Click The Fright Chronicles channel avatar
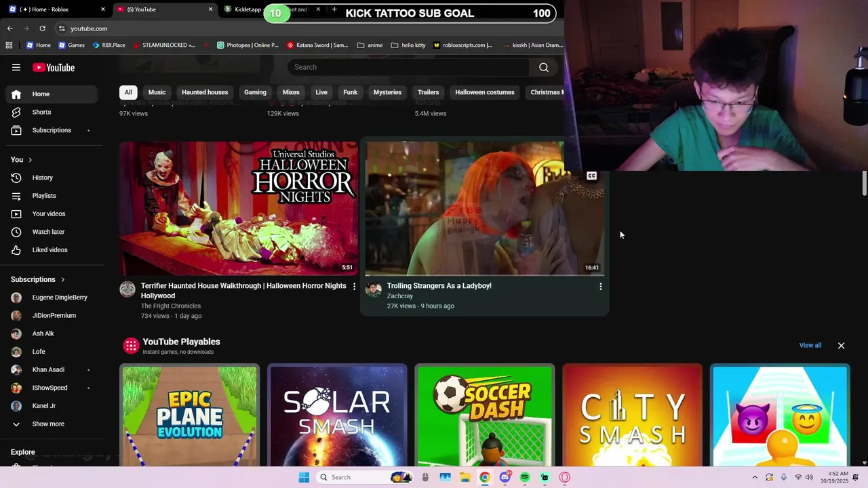The image size is (868, 488). [127, 289]
